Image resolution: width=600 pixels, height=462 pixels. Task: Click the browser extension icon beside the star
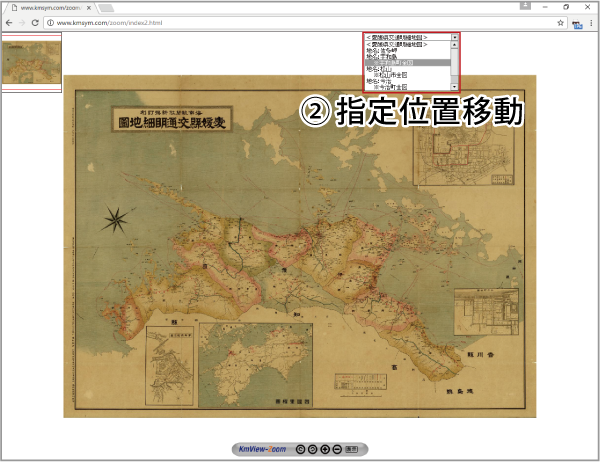pyautogui.click(x=576, y=22)
